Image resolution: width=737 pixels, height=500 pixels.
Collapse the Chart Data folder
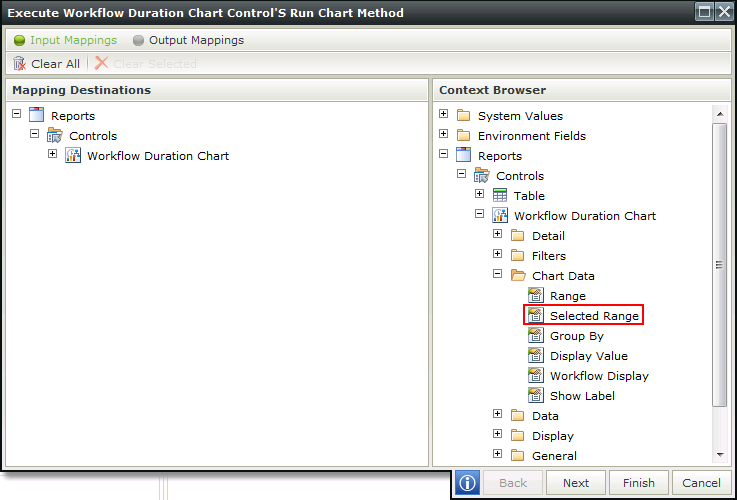(497, 273)
